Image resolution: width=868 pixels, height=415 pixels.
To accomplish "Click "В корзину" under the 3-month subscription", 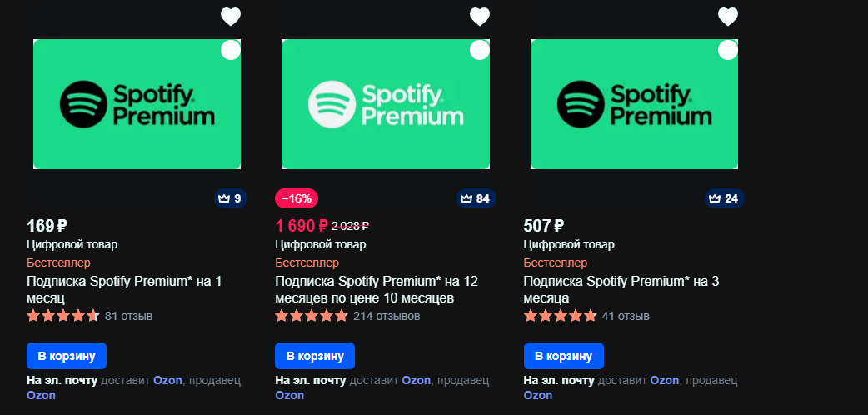I will click(564, 356).
